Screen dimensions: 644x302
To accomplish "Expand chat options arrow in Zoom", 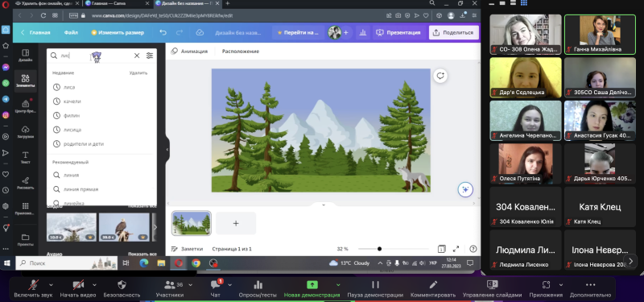I will (x=230, y=284).
